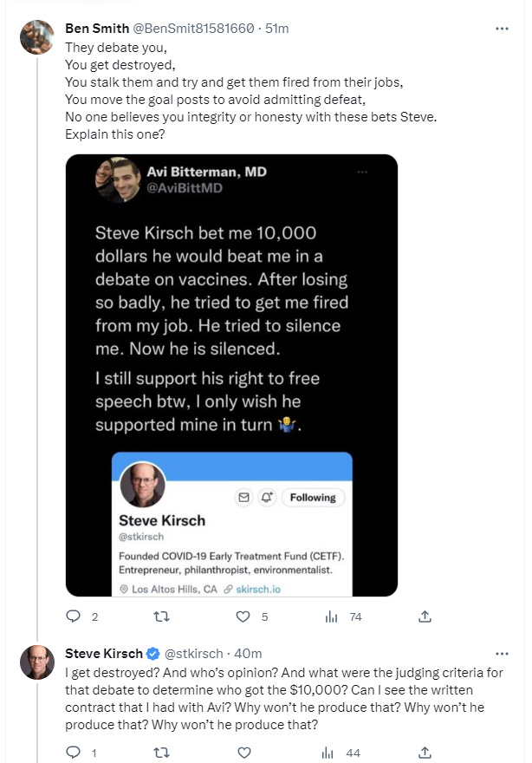Click the Following button in the screenshot
The width and height of the screenshot is (532, 763).
[x=313, y=498]
